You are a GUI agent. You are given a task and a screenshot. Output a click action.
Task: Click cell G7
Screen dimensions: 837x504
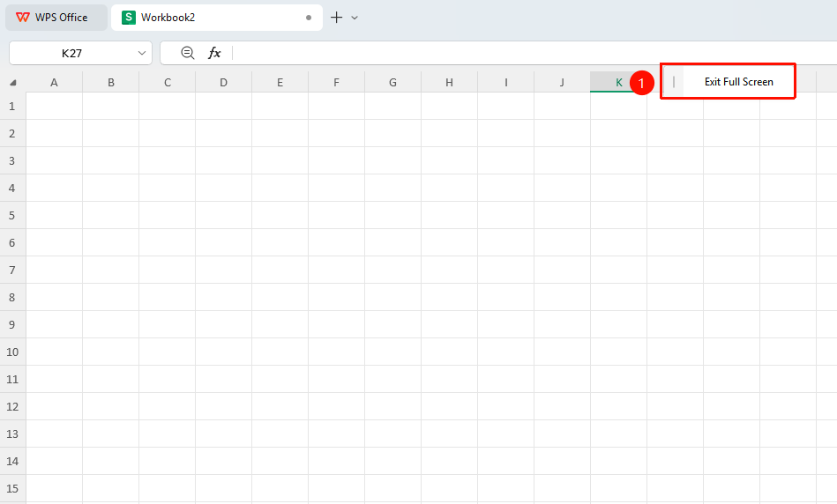click(x=392, y=270)
